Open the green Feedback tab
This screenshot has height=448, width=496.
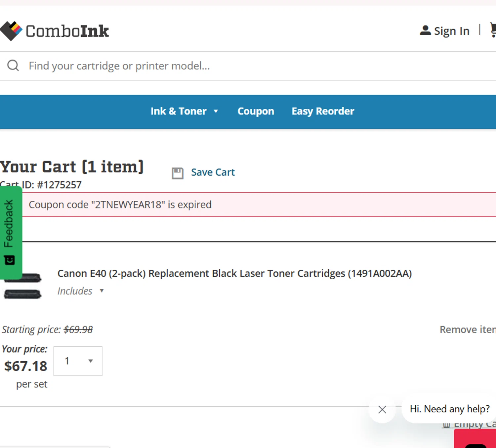11,233
